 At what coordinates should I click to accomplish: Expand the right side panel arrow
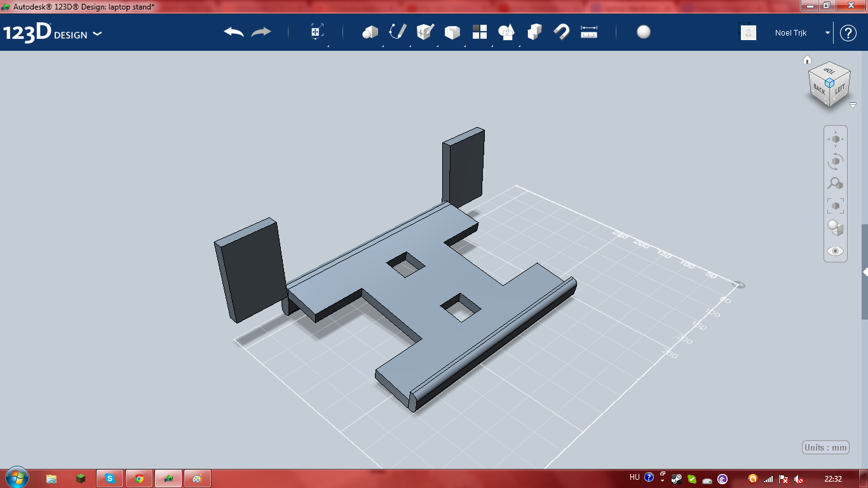pos(865,272)
